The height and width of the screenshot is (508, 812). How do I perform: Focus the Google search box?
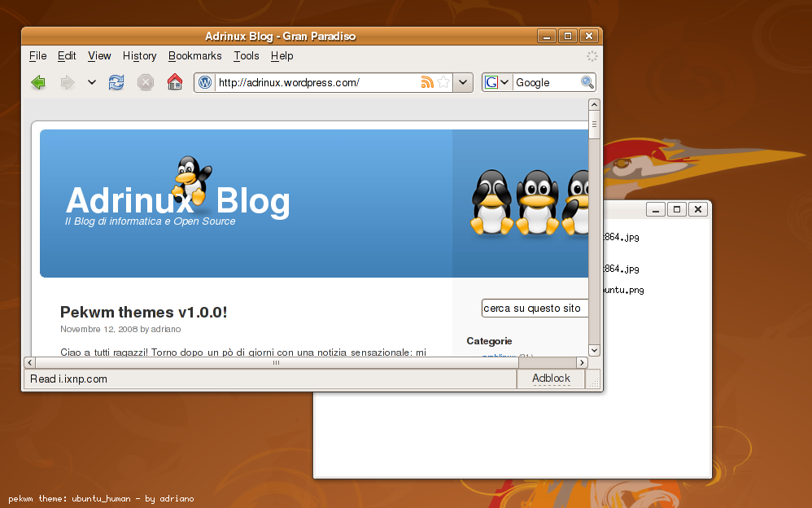coord(546,82)
